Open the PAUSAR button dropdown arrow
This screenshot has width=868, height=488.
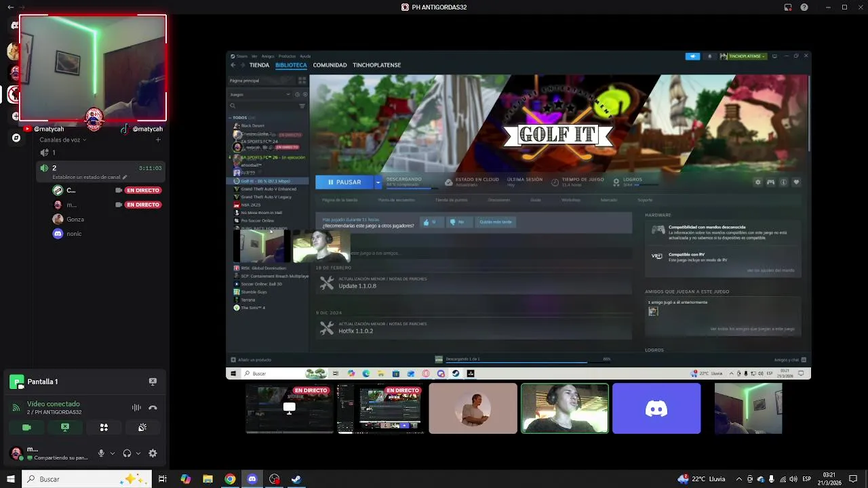378,182
